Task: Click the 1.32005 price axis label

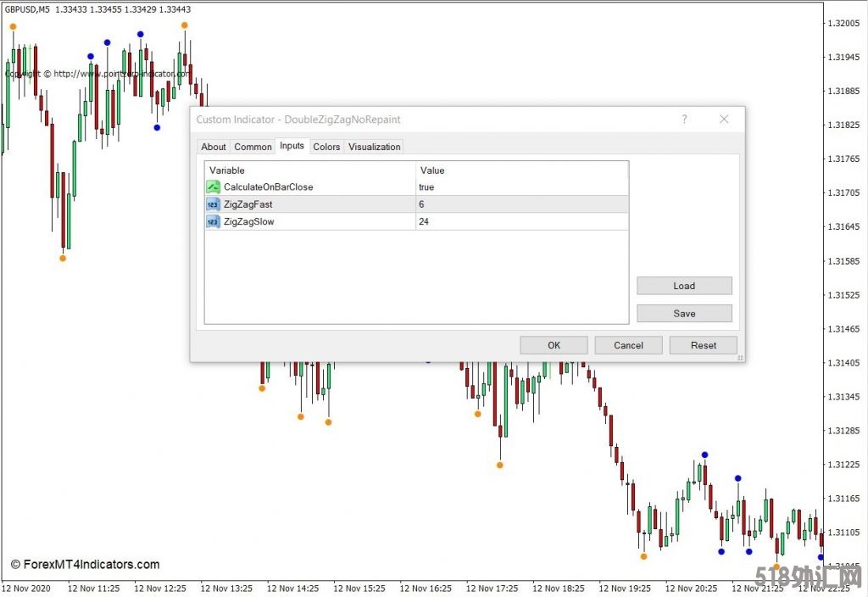Action: point(843,23)
